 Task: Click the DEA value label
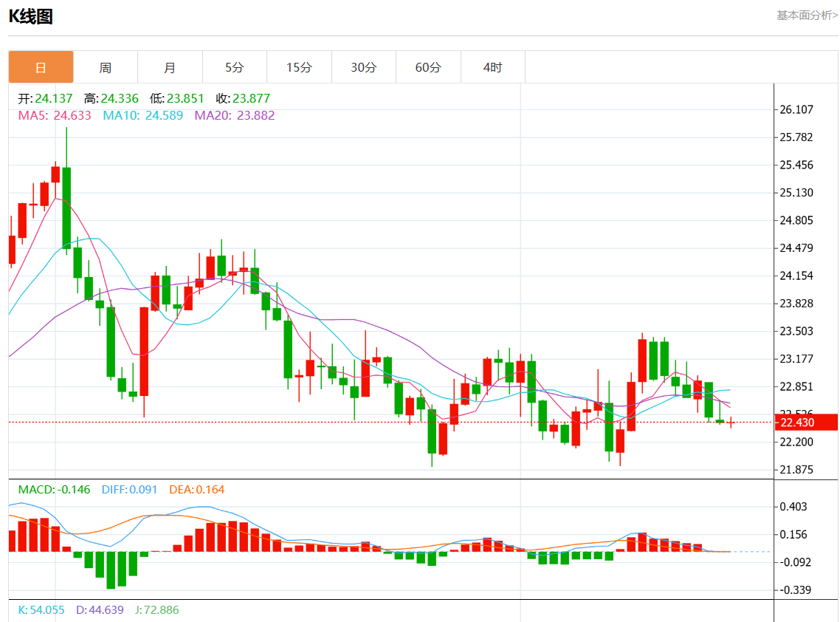point(196,489)
